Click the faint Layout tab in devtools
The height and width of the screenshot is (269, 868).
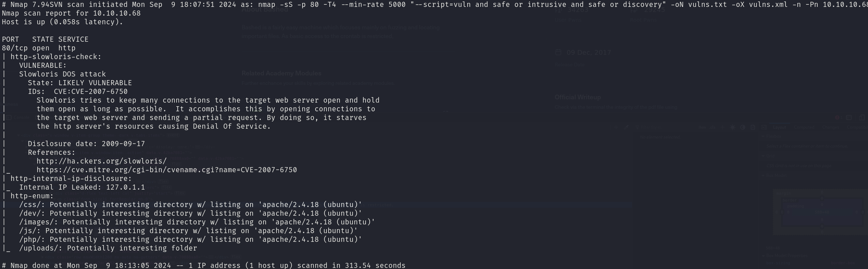pos(780,127)
